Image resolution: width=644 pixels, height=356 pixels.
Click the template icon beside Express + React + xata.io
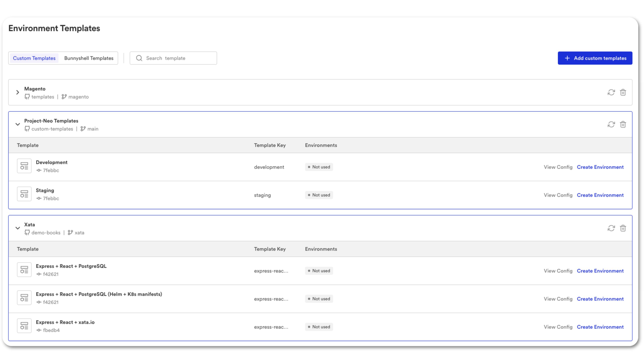tap(24, 325)
